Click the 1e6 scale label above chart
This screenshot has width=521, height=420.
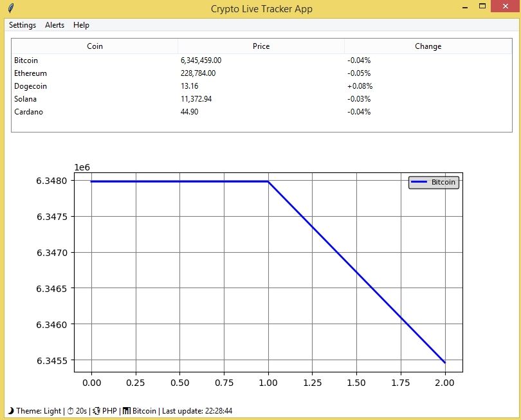coord(82,167)
